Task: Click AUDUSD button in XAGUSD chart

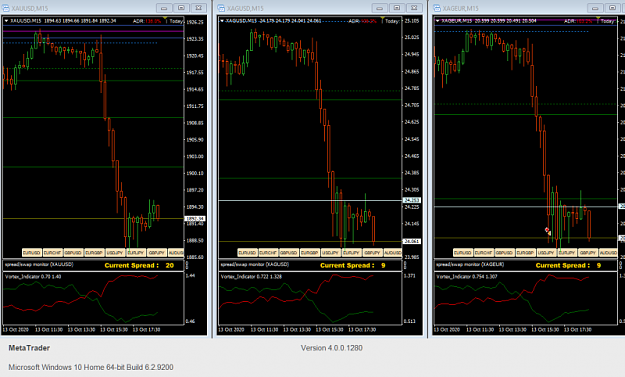Action: [392, 253]
